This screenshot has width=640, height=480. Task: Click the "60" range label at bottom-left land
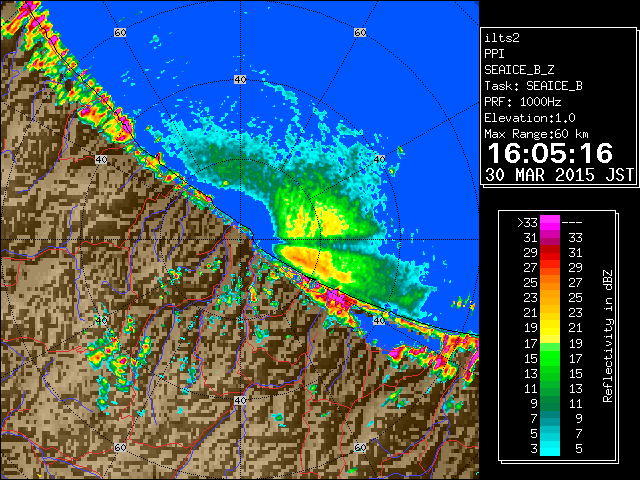[120, 447]
